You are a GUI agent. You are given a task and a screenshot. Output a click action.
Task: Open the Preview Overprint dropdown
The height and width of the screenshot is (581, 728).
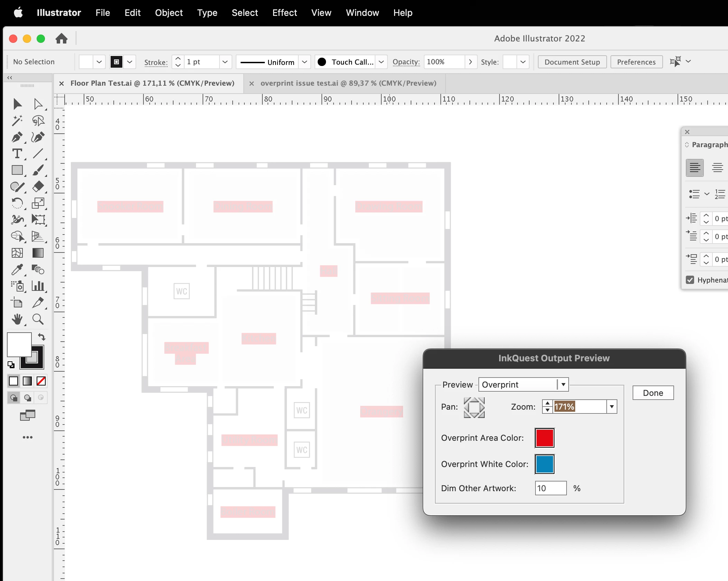click(563, 384)
